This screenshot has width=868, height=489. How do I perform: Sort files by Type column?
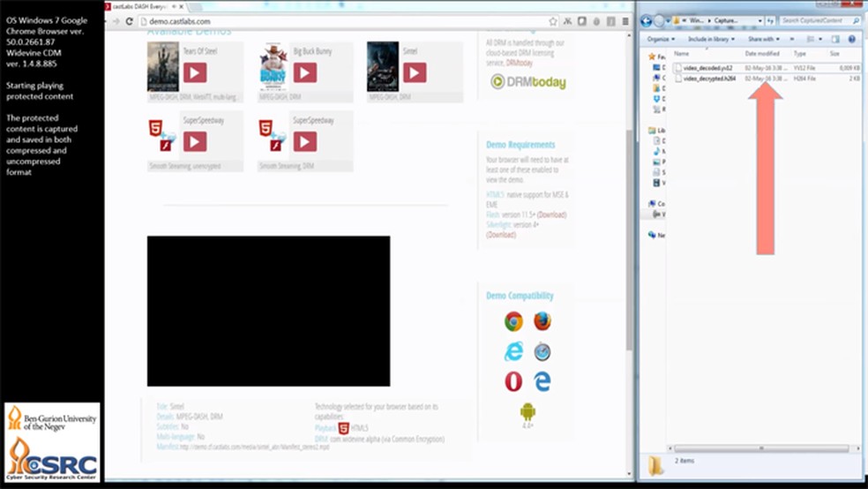(x=808, y=54)
